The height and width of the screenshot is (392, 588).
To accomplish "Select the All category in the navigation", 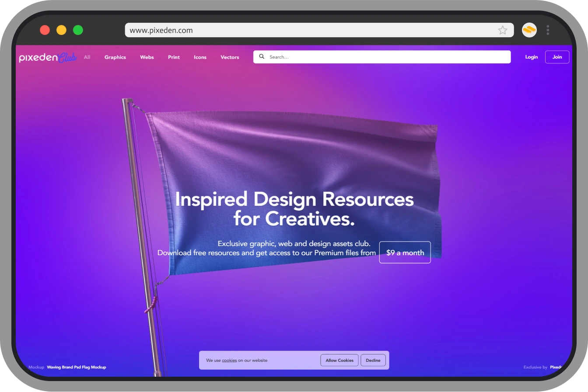I will click(x=87, y=57).
